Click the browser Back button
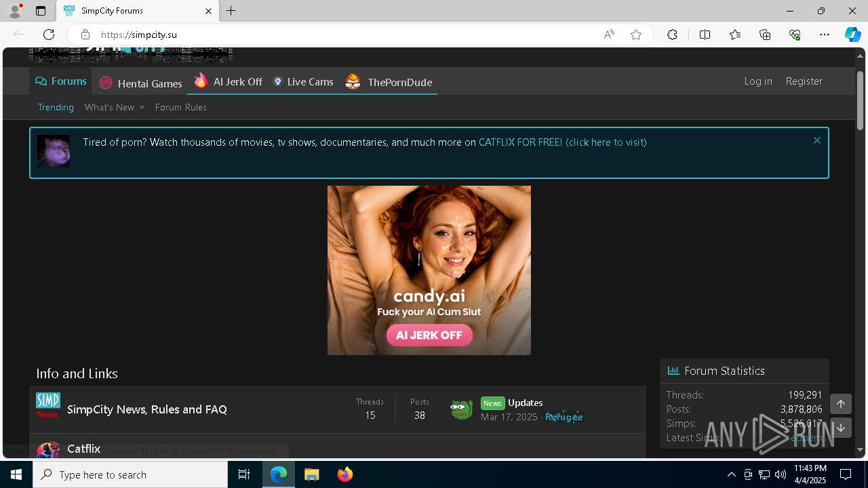Screen dimensions: 868x488 pos(19,35)
